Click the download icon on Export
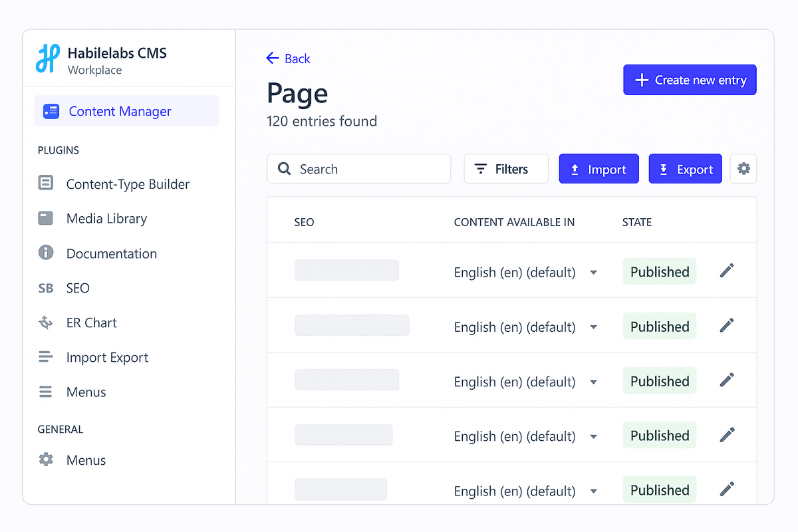This screenshot has height=532, width=798. coord(664,170)
